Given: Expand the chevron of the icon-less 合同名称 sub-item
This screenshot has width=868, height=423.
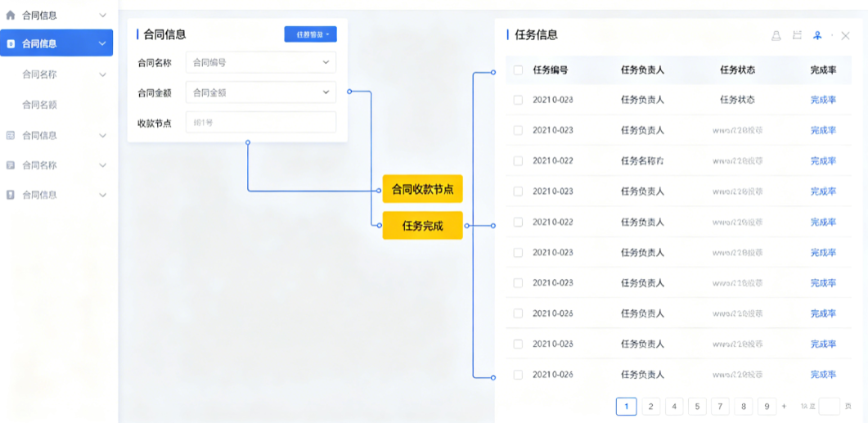Looking at the screenshot, I should [x=102, y=74].
